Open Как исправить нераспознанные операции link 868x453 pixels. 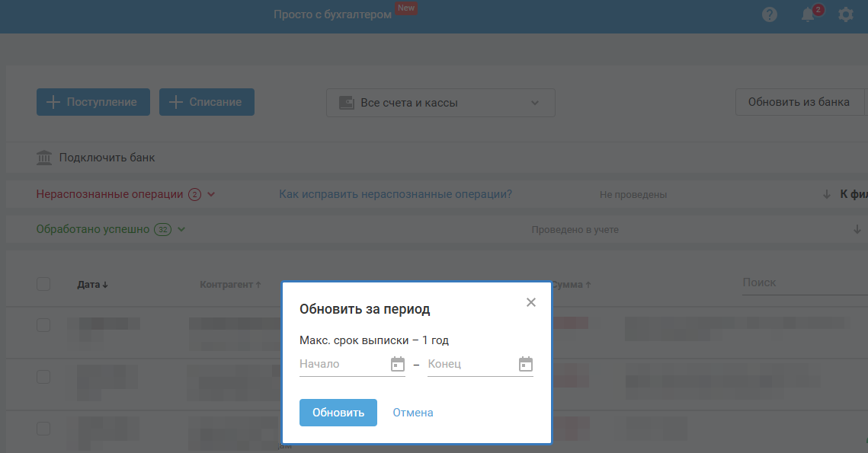click(x=396, y=194)
